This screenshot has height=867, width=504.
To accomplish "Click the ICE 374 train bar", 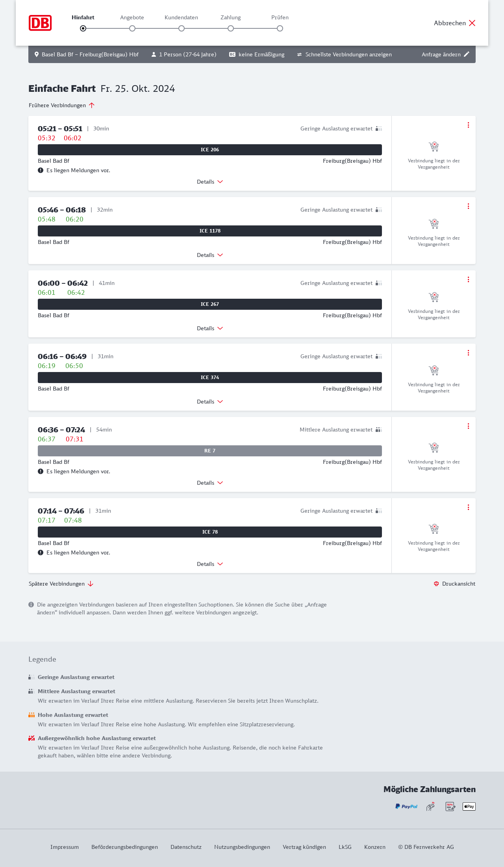I will (x=210, y=378).
